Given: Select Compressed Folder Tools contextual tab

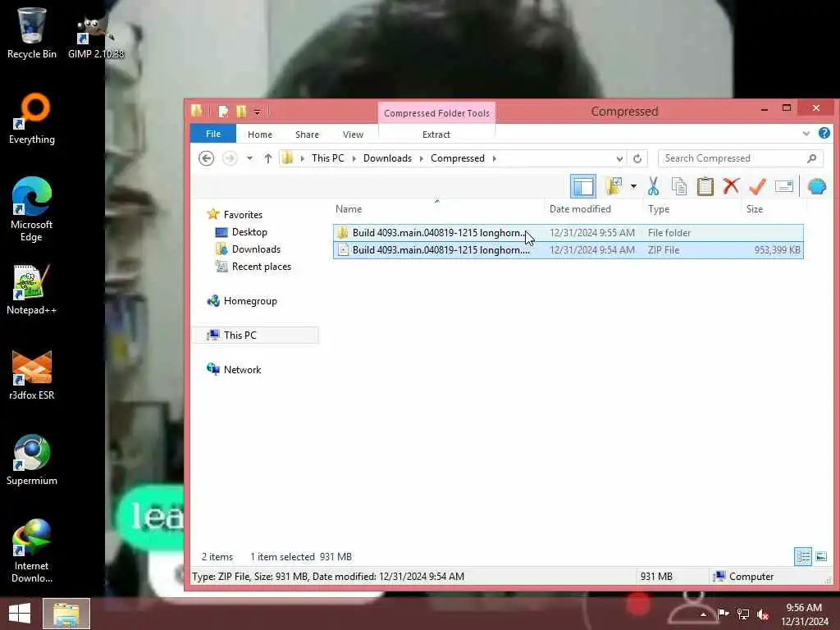Looking at the screenshot, I should [436, 113].
